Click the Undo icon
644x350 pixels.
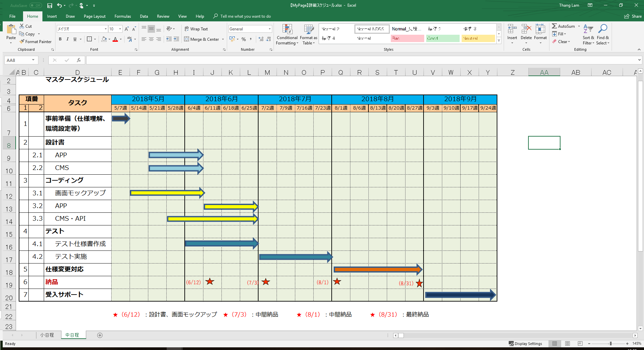59,5
